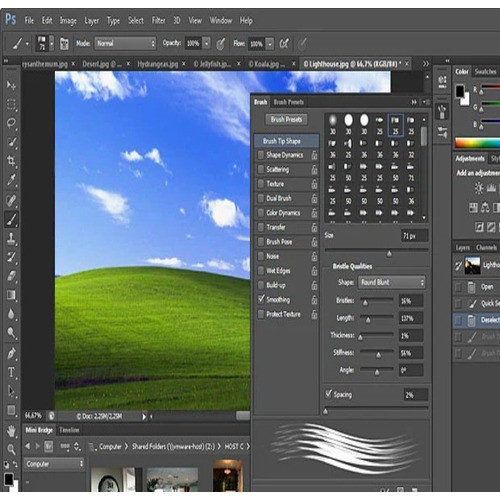Show more document tabs double arrow

[x=426, y=64]
